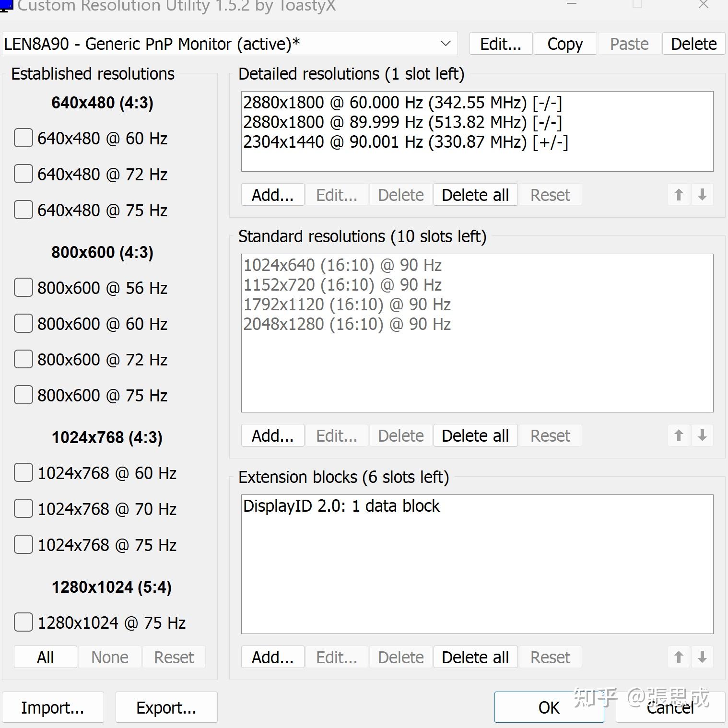The image size is (728, 728).
Task: Delete all standard resolutions
Action: tap(475, 436)
